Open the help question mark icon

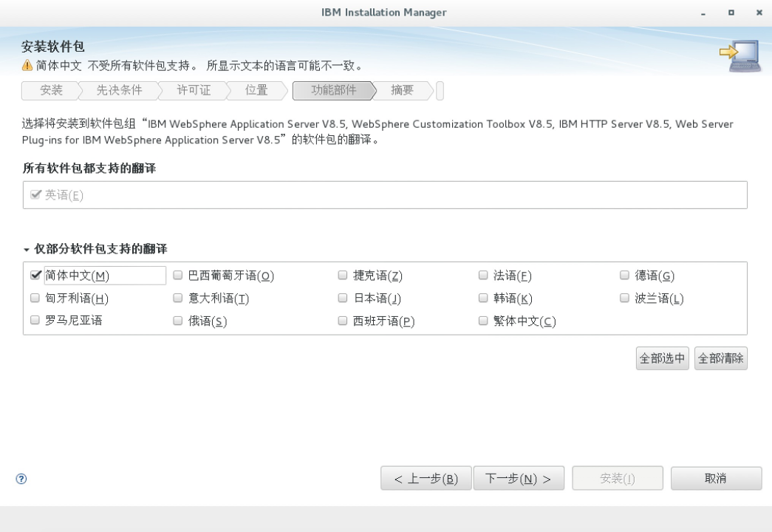pyautogui.click(x=21, y=479)
